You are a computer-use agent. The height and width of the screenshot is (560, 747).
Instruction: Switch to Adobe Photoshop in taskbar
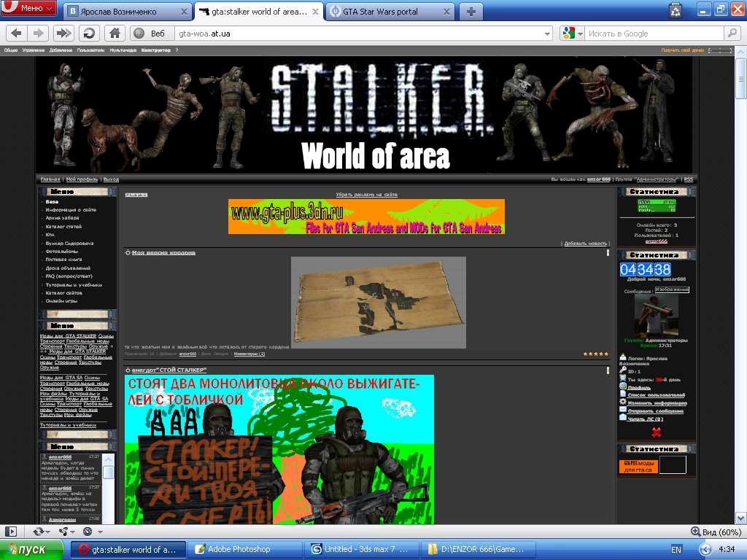click(x=244, y=550)
